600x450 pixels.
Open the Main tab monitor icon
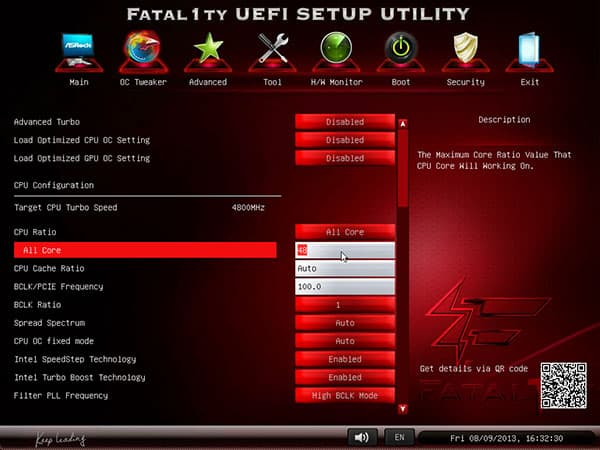click(79, 50)
